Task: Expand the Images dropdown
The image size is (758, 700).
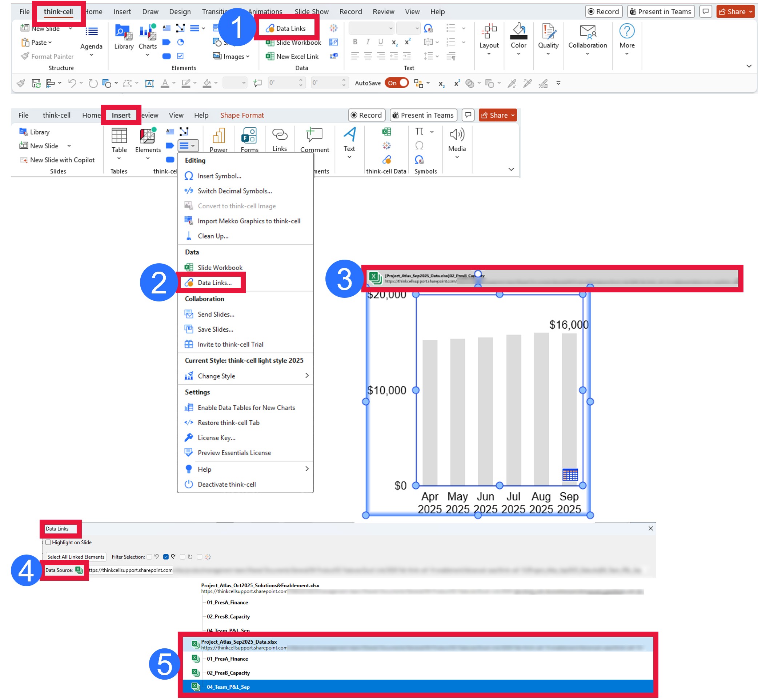Action: [x=231, y=56]
